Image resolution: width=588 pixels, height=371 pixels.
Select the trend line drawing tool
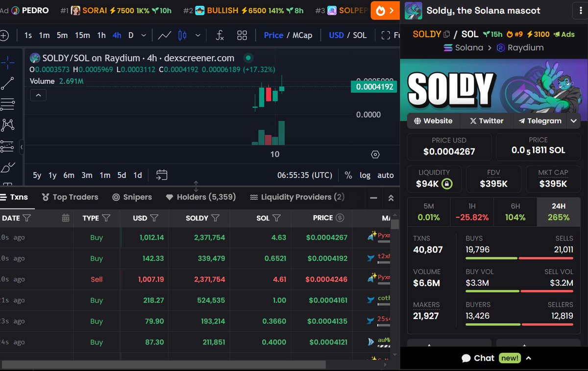click(x=7, y=83)
